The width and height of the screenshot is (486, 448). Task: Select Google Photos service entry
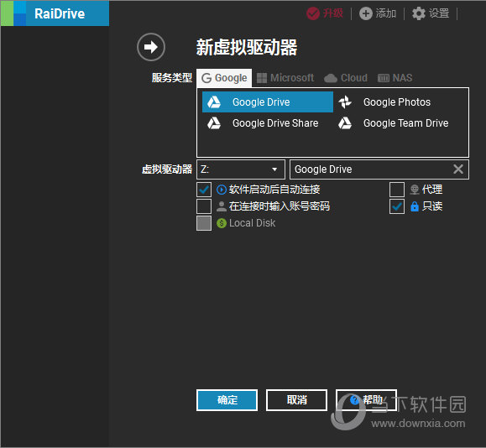tap(399, 102)
